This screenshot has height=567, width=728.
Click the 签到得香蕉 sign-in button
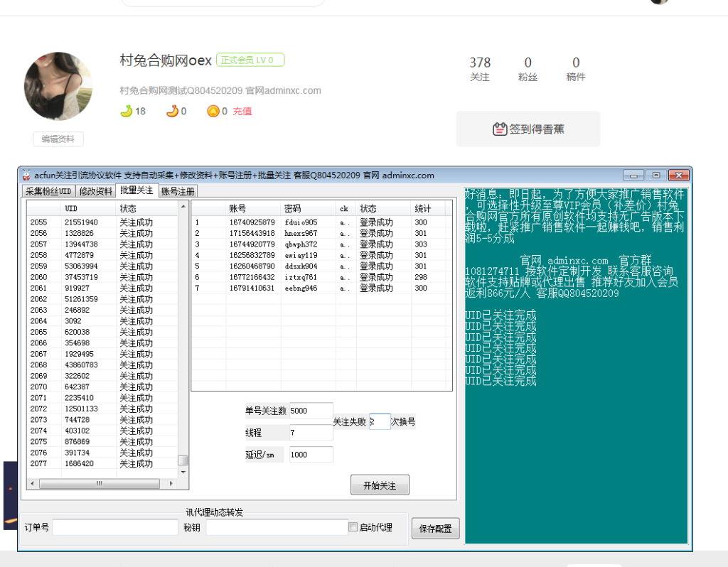[529, 129]
